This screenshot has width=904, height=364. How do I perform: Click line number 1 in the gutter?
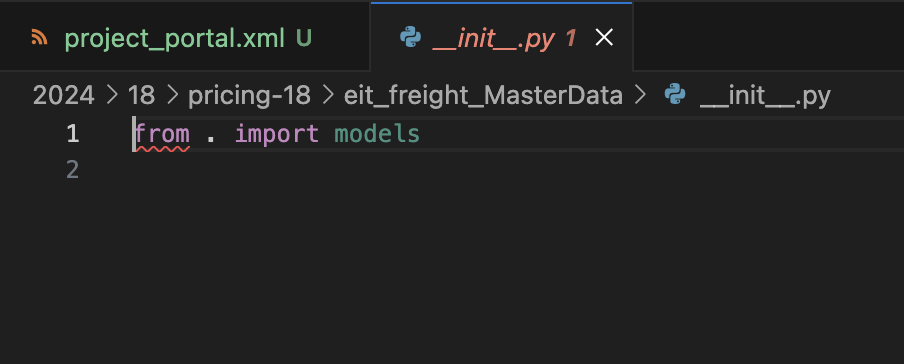(73, 134)
